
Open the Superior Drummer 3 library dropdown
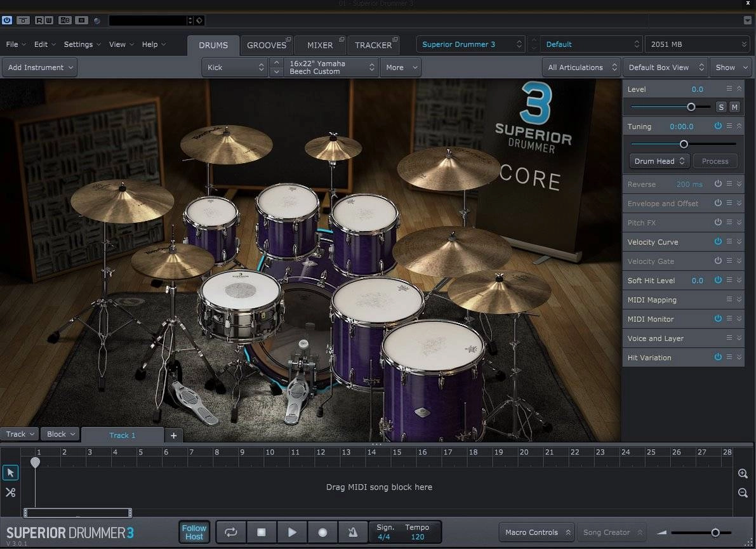(x=470, y=44)
